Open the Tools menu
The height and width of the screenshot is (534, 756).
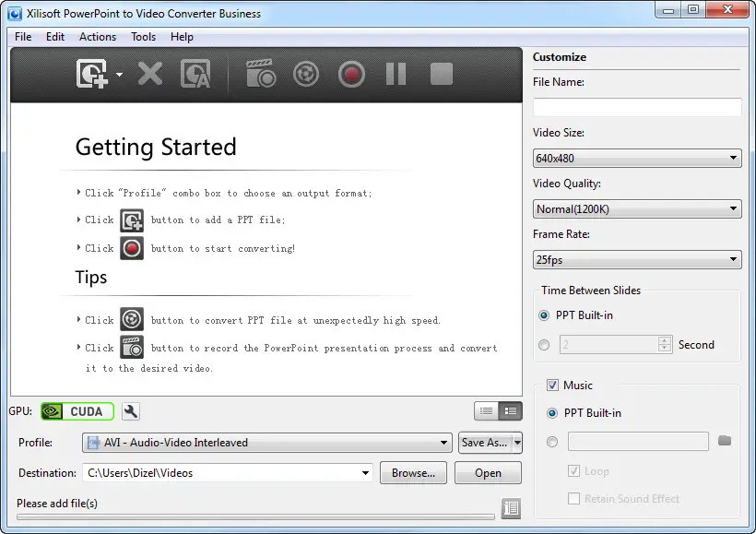click(143, 37)
